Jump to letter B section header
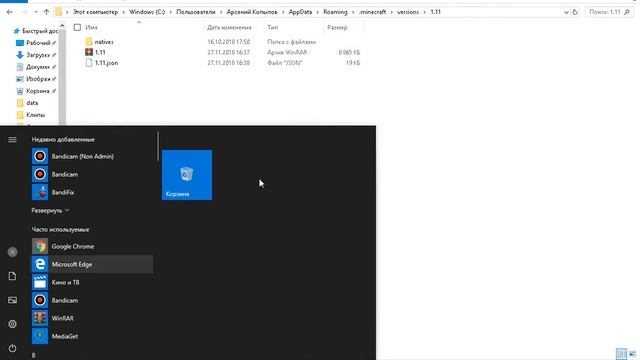Image resolution: width=640 pixels, height=360 pixels. pyautogui.click(x=33, y=356)
